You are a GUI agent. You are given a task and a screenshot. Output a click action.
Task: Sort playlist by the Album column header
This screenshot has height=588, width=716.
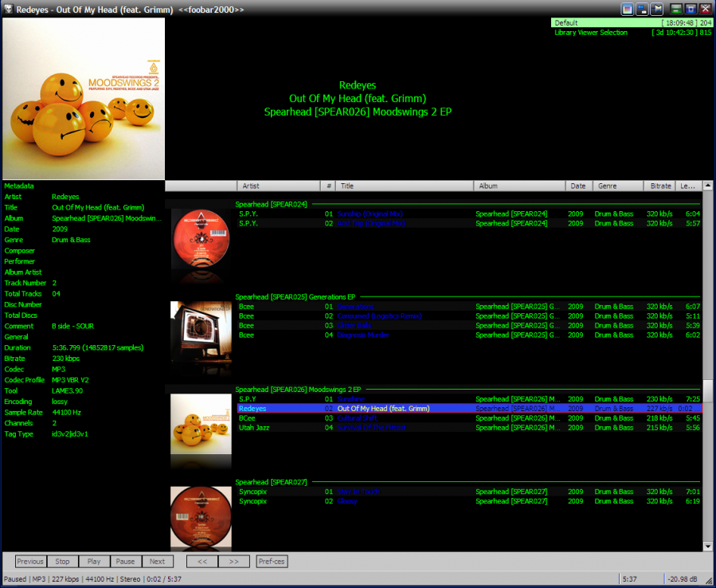point(519,186)
